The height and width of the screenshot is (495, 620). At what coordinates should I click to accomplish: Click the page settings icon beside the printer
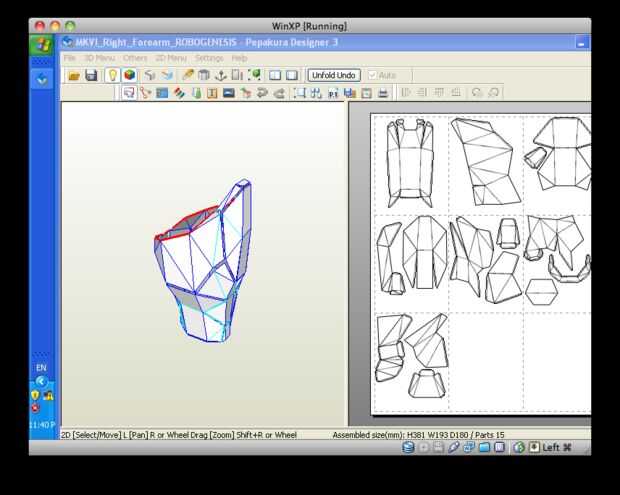(x=367, y=93)
